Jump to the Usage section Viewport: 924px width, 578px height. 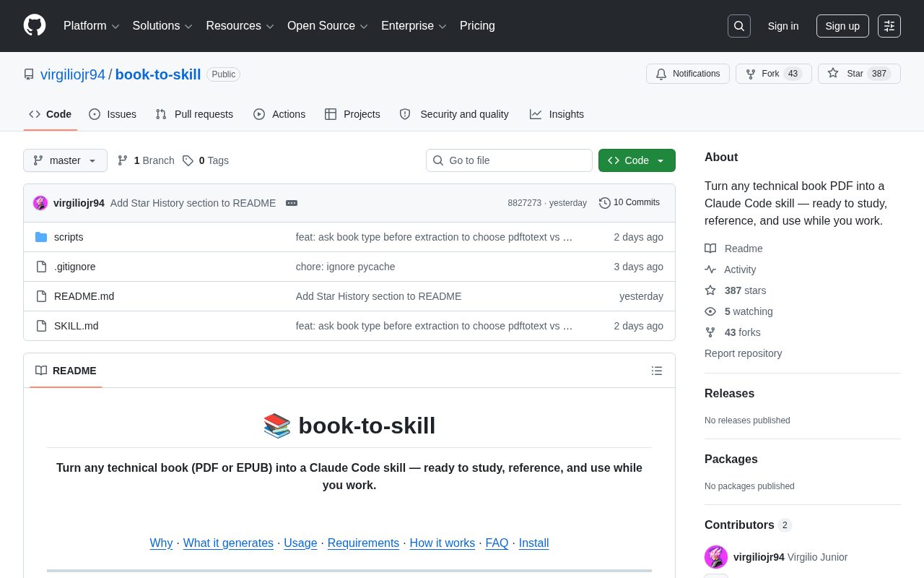pyautogui.click(x=300, y=543)
